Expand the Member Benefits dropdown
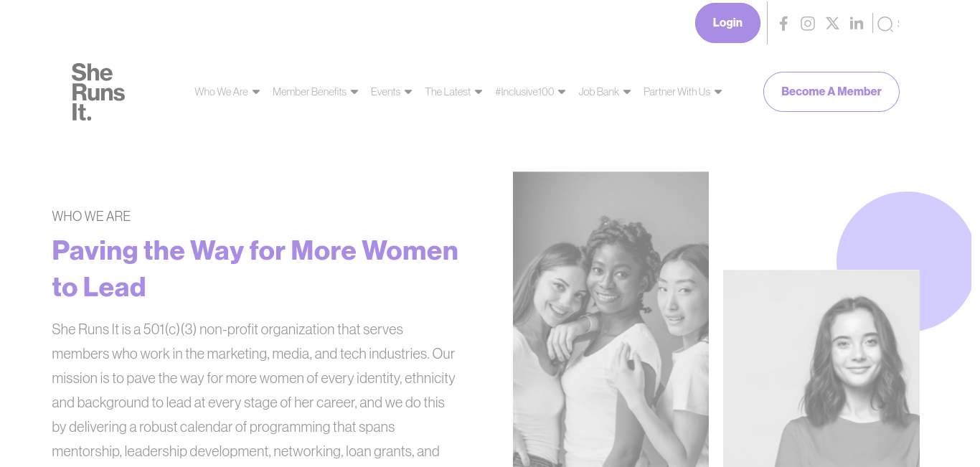980x467 pixels. (x=315, y=92)
